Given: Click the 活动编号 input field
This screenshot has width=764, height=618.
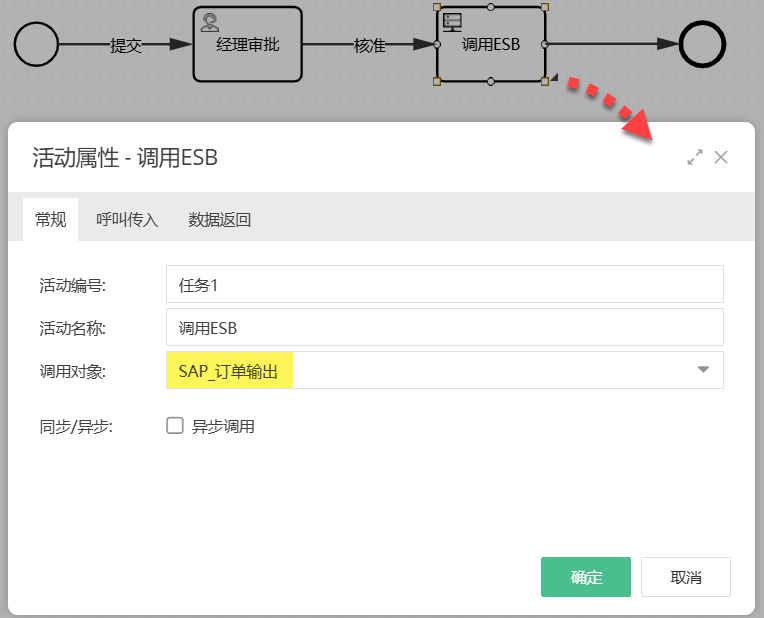Looking at the screenshot, I should (444, 284).
